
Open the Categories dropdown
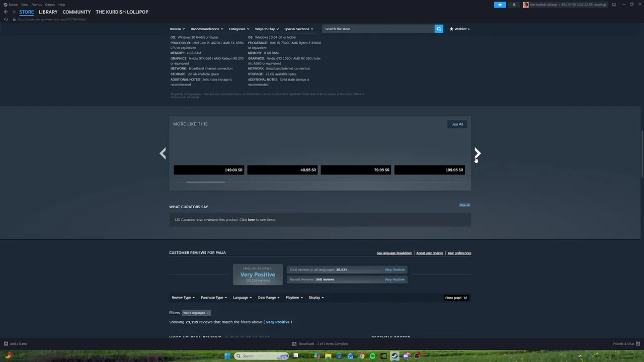pos(239,29)
